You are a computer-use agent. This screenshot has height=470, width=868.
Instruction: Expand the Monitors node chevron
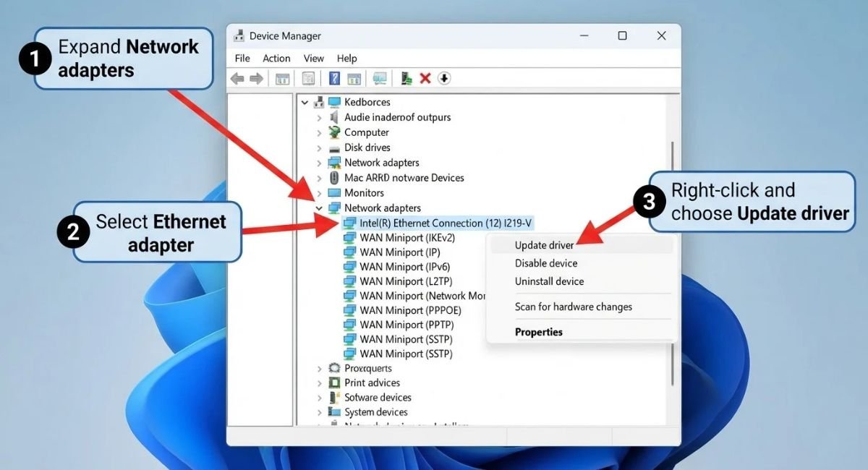coord(319,193)
